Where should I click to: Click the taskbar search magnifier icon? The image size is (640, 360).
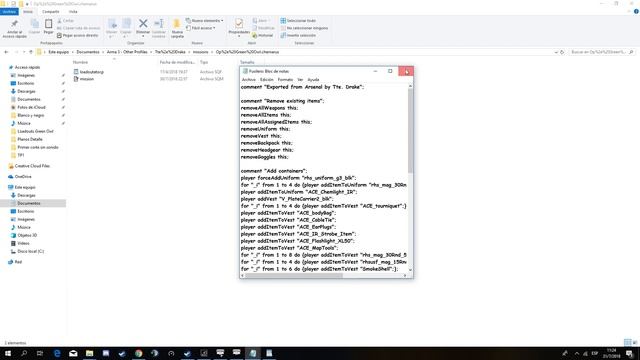(x=24, y=353)
